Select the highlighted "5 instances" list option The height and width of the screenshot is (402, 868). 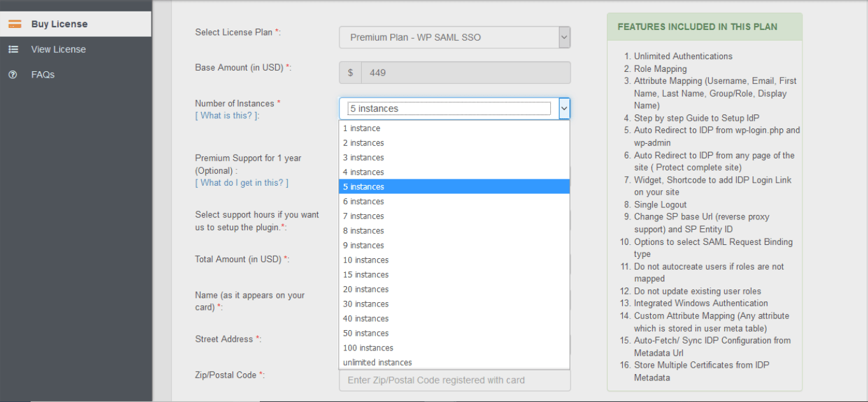pyautogui.click(x=455, y=187)
